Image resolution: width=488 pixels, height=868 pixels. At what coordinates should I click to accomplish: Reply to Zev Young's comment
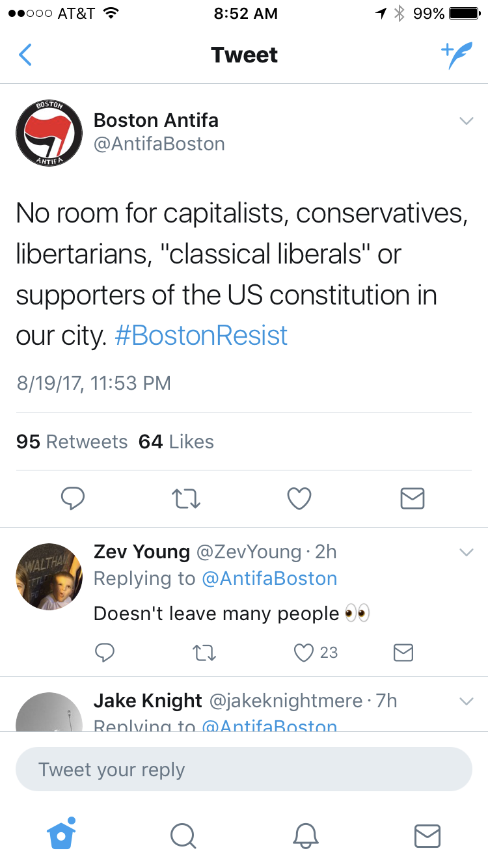point(105,652)
